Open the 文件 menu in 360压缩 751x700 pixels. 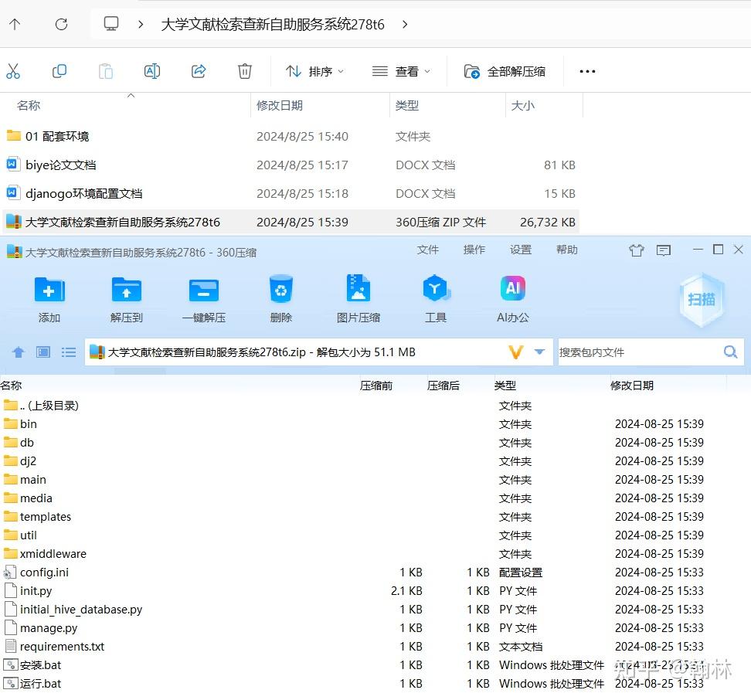[x=428, y=250]
